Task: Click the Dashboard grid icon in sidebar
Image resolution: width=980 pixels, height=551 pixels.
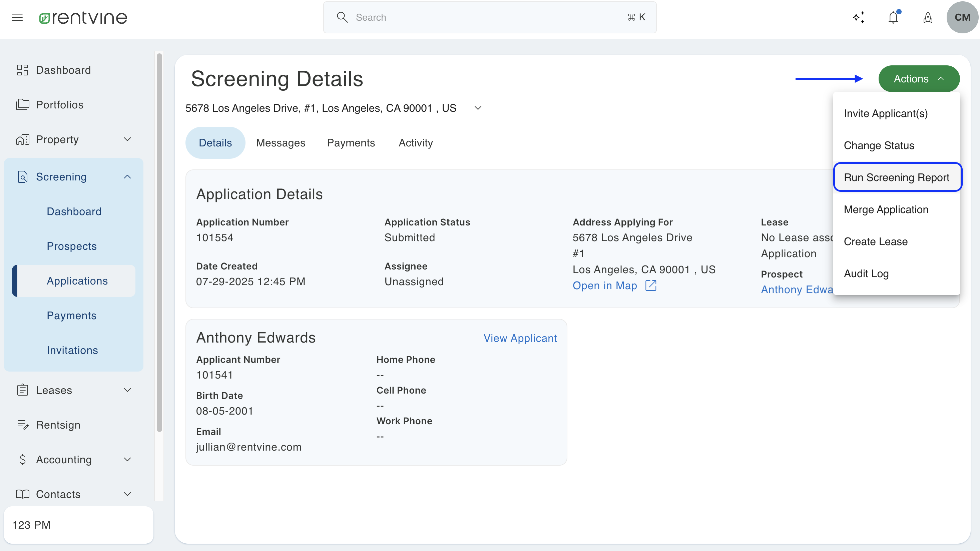Action: tap(22, 70)
